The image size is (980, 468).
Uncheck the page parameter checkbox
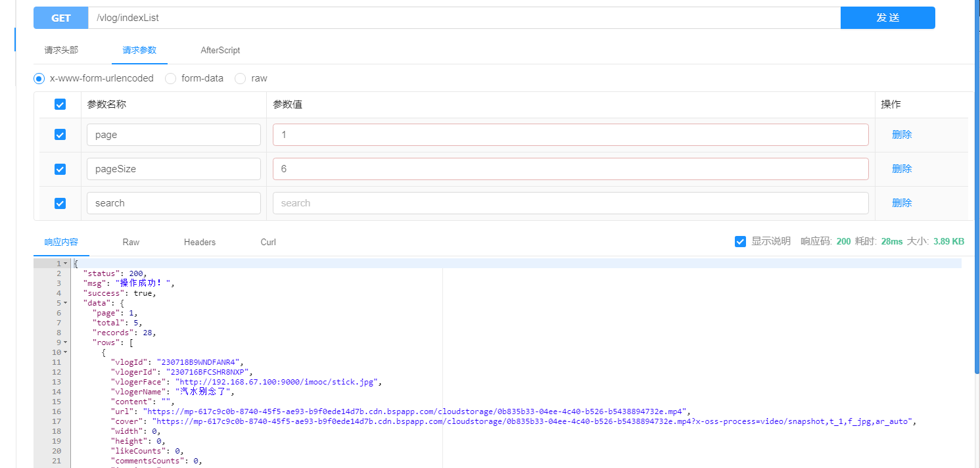point(60,135)
